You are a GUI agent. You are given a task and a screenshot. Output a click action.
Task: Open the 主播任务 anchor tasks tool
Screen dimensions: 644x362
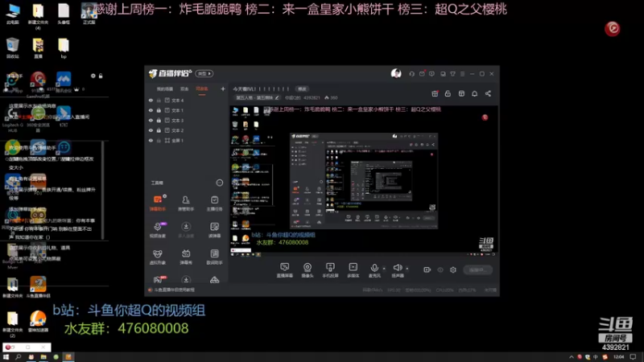[214, 203]
